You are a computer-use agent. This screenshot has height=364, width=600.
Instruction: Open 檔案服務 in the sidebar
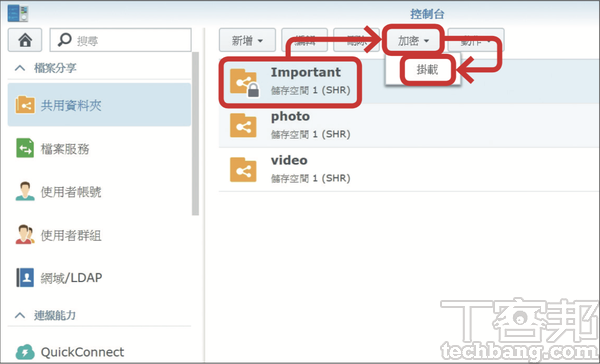click(x=99, y=149)
